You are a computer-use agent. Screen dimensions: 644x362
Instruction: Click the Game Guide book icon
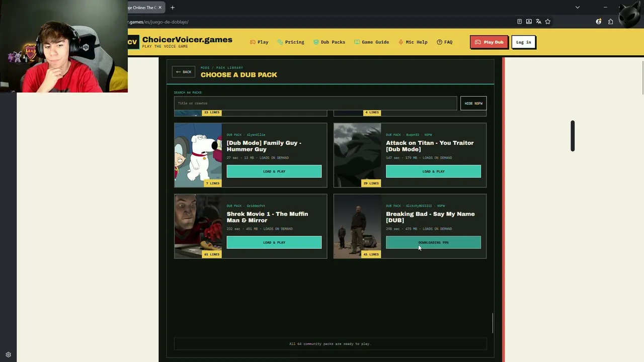357,42
